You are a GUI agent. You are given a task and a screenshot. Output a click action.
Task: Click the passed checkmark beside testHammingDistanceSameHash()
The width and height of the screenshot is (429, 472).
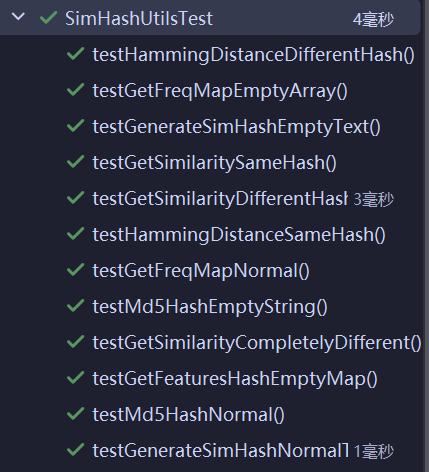point(75,234)
